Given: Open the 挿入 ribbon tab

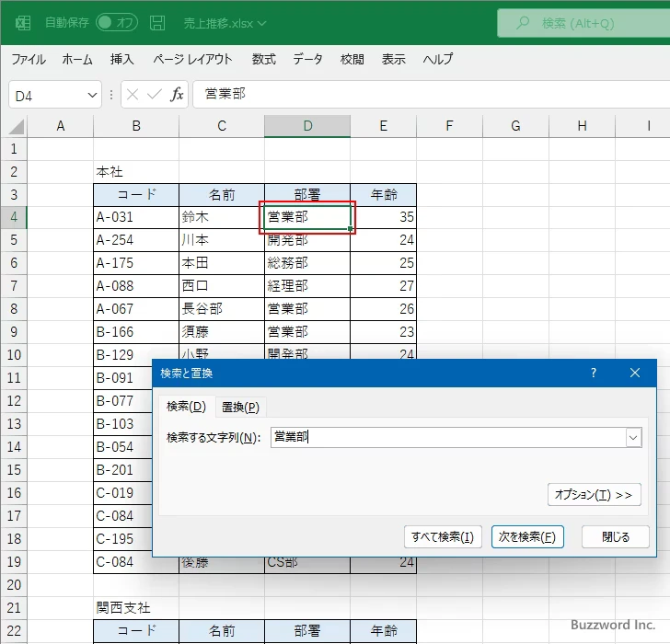Looking at the screenshot, I should (x=122, y=59).
